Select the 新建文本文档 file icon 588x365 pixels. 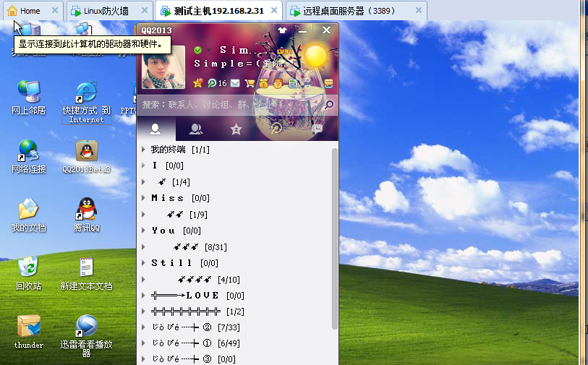[86, 273]
